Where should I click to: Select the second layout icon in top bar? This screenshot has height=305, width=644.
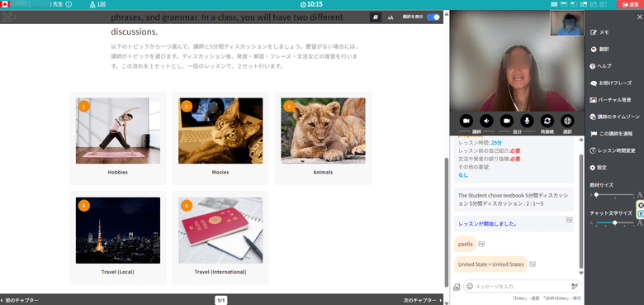(x=564, y=4)
